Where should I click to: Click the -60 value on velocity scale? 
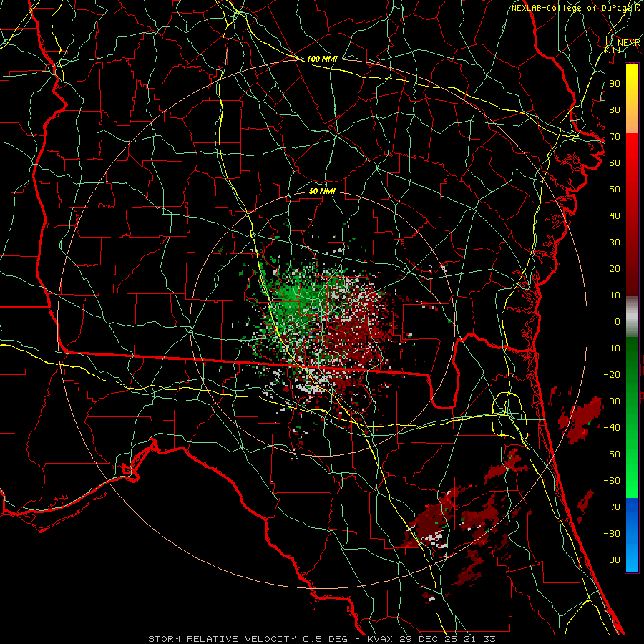612,481
